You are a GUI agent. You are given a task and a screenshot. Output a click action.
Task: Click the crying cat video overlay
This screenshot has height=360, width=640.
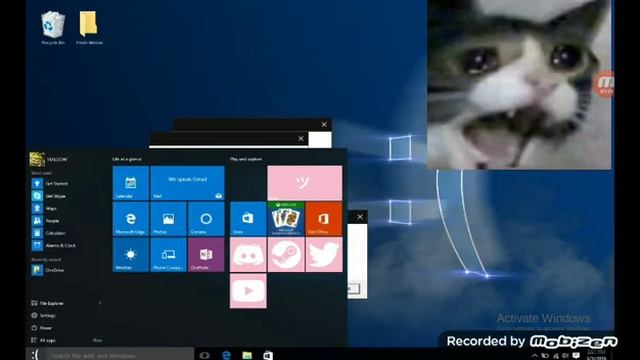tap(519, 84)
